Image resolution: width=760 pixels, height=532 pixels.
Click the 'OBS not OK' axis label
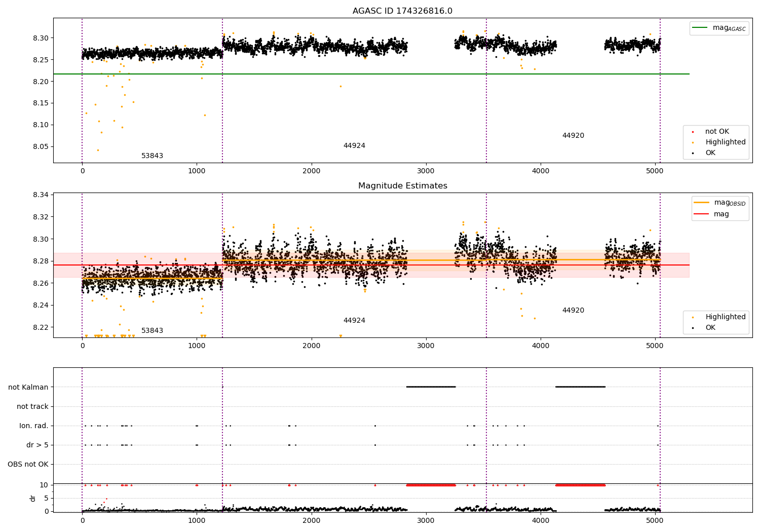click(x=28, y=464)
